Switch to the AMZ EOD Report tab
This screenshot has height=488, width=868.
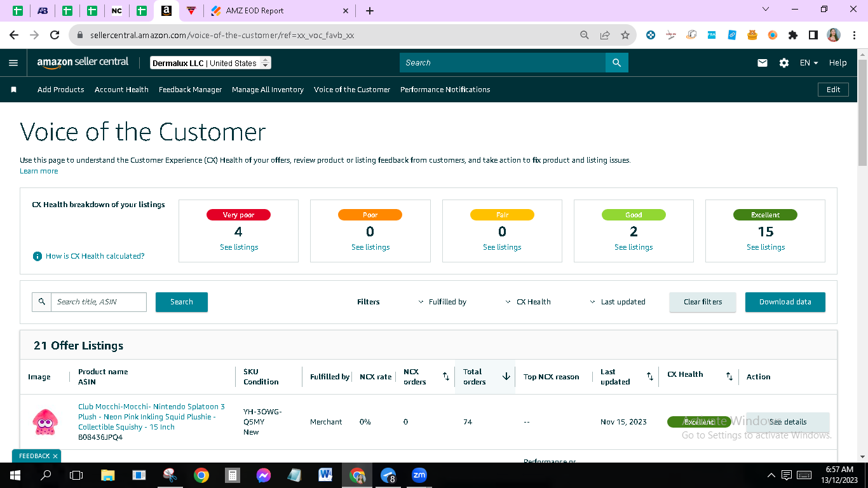[280, 11]
